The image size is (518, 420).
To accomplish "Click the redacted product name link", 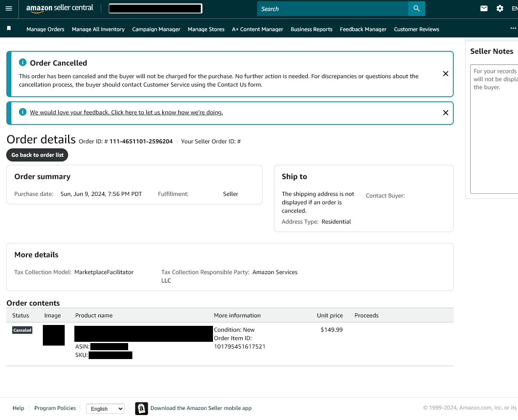I will pos(144,334).
